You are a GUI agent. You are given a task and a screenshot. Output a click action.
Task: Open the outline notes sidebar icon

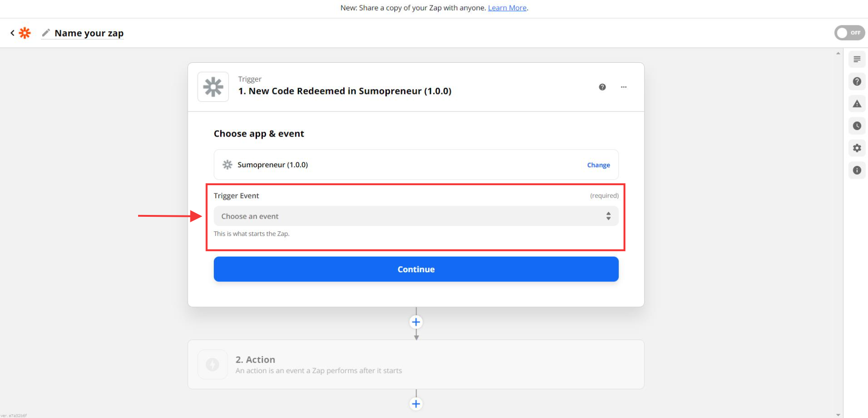click(857, 59)
